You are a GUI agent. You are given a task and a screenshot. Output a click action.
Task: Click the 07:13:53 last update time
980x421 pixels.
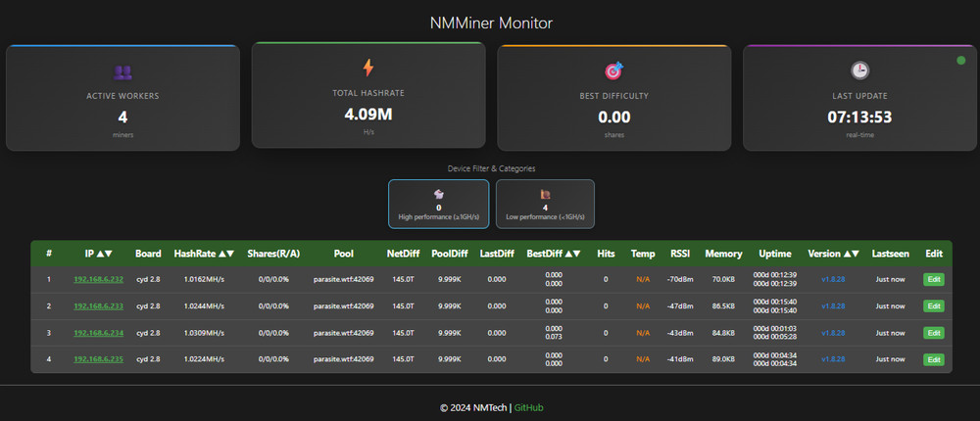click(860, 117)
